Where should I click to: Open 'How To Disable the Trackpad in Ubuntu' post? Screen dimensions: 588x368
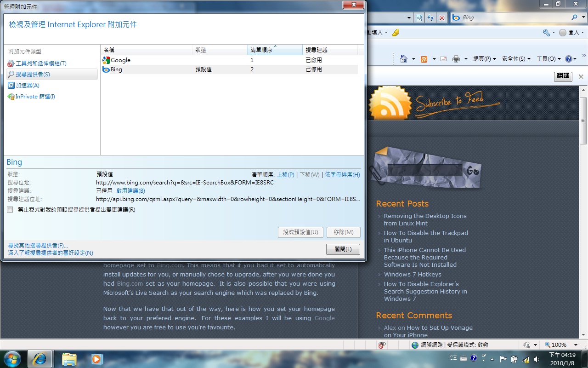426,236
